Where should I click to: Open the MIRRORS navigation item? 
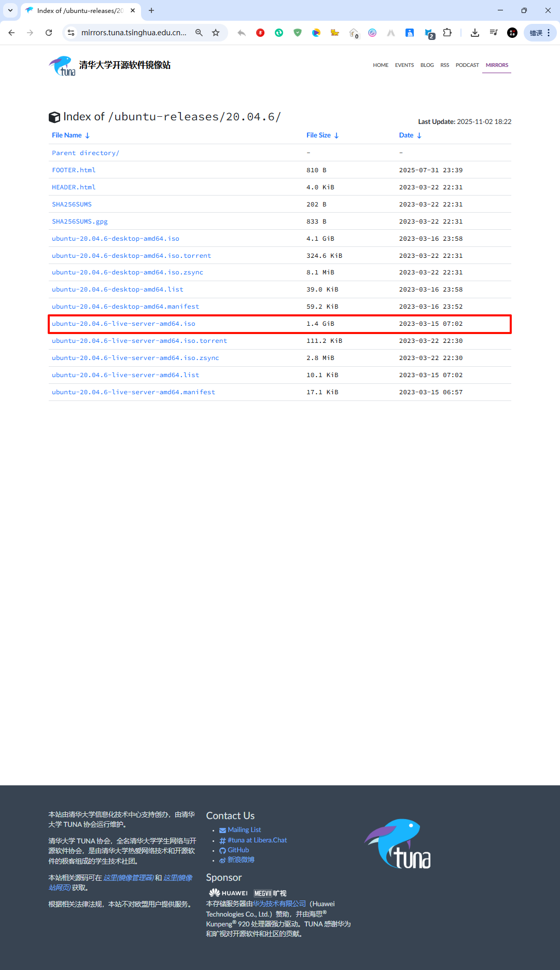497,65
